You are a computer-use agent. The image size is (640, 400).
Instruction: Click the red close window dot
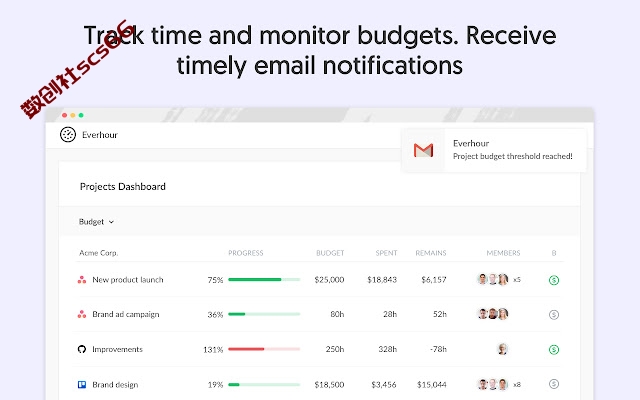click(x=64, y=115)
